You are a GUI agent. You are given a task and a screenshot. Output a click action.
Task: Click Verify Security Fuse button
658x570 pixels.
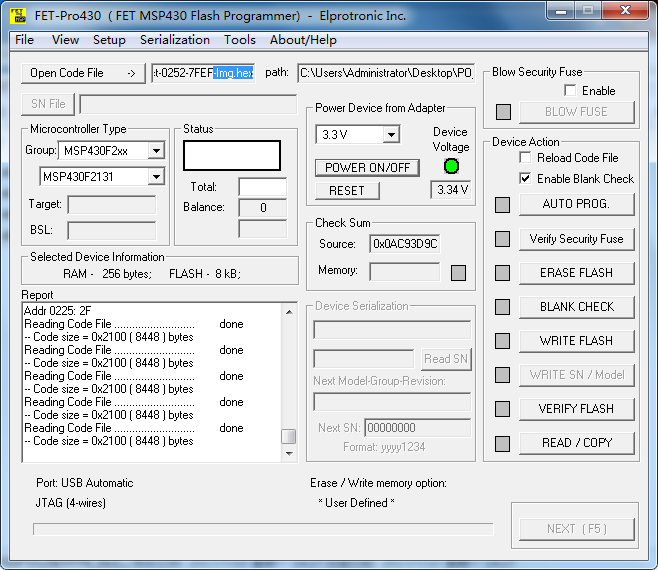coord(576,239)
